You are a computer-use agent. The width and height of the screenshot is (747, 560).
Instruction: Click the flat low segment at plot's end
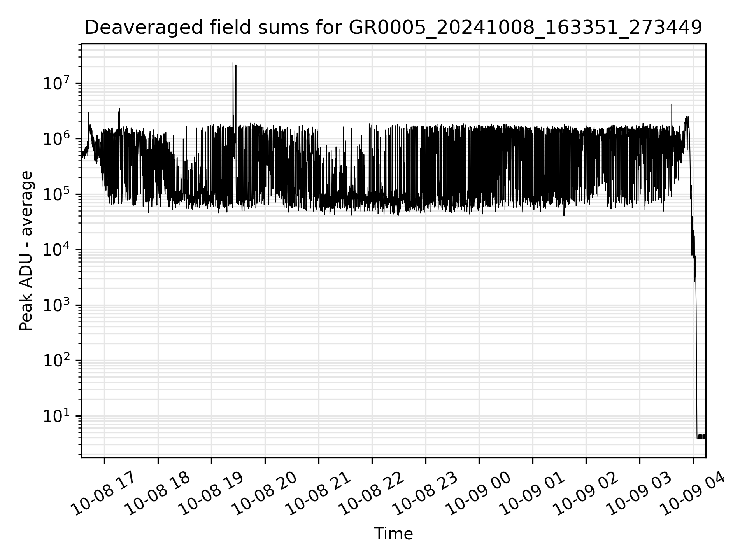701,437
